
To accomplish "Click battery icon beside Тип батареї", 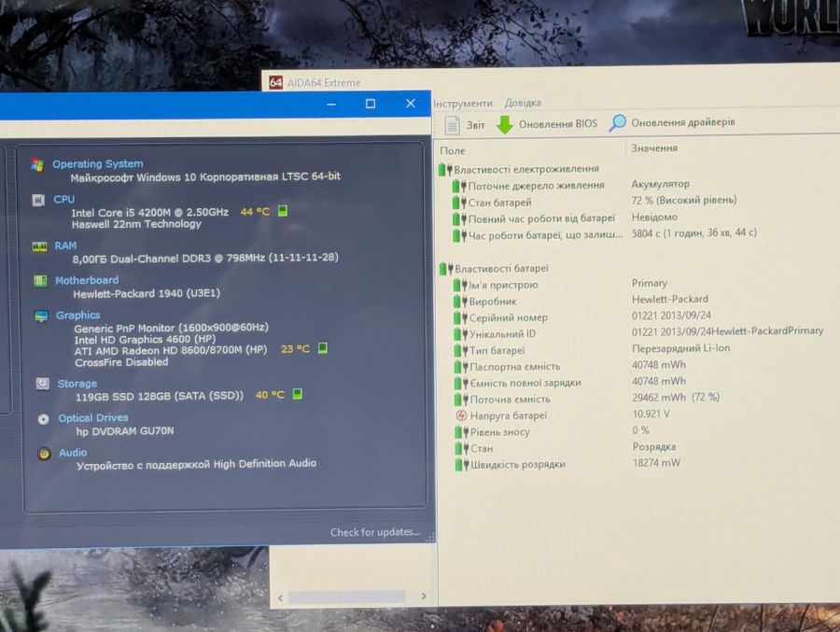I will 461,351.
